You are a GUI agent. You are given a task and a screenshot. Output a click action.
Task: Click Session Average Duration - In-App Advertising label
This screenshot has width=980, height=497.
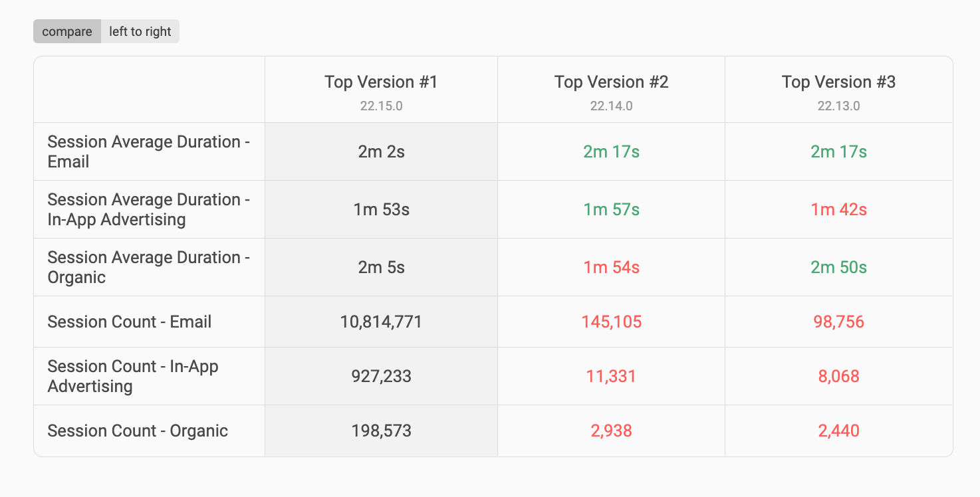point(148,209)
